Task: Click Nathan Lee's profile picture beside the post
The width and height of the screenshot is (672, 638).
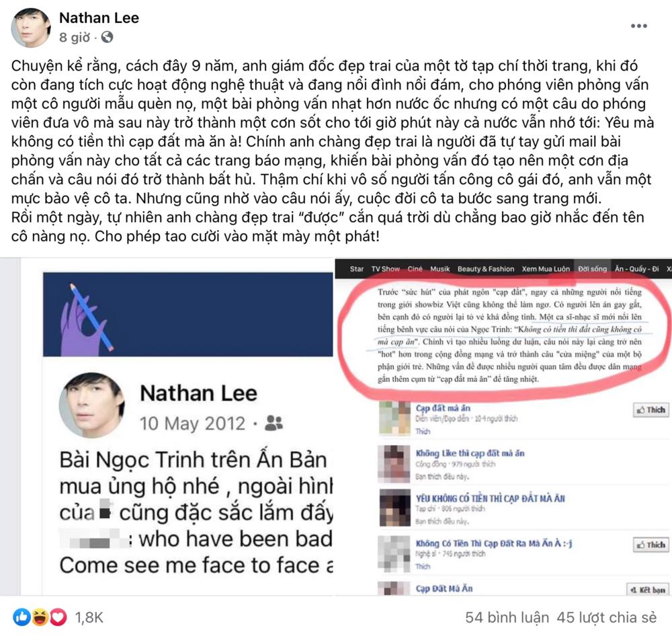Action: coord(30,27)
